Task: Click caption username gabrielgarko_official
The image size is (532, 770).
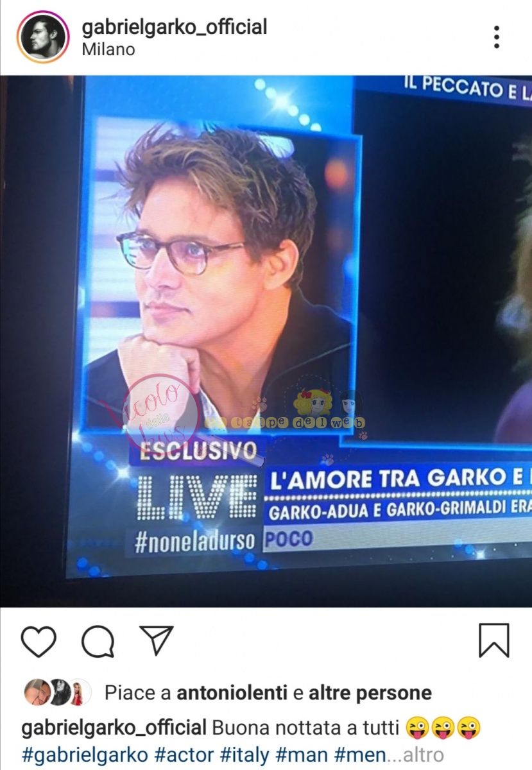Action: (114, 728)
